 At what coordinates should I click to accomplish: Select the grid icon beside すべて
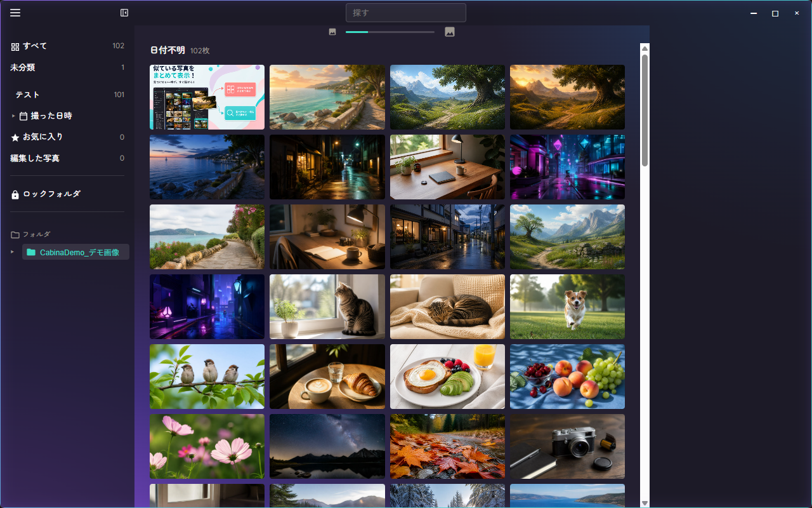(x=15, y=46)
